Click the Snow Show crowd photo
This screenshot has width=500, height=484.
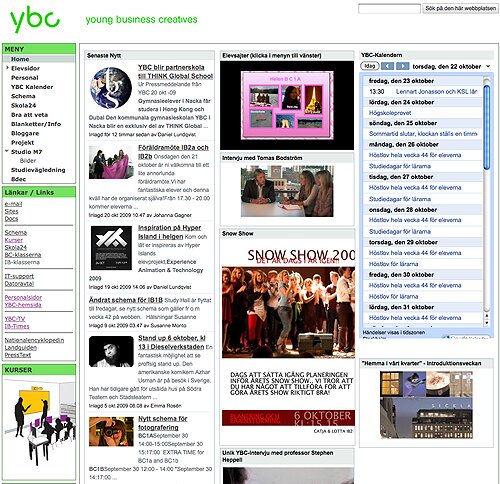coord(288,312)
